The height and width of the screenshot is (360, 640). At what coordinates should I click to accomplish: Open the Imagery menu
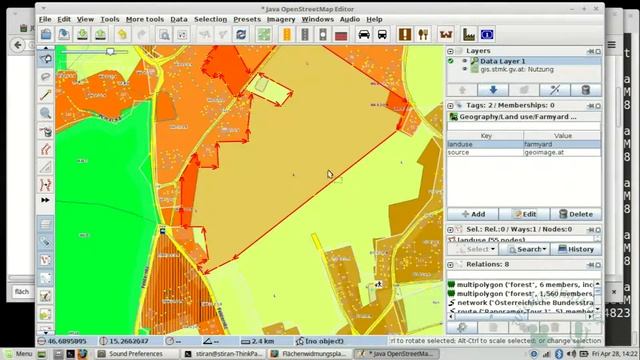pyautogui.click(x=281, y=19)
